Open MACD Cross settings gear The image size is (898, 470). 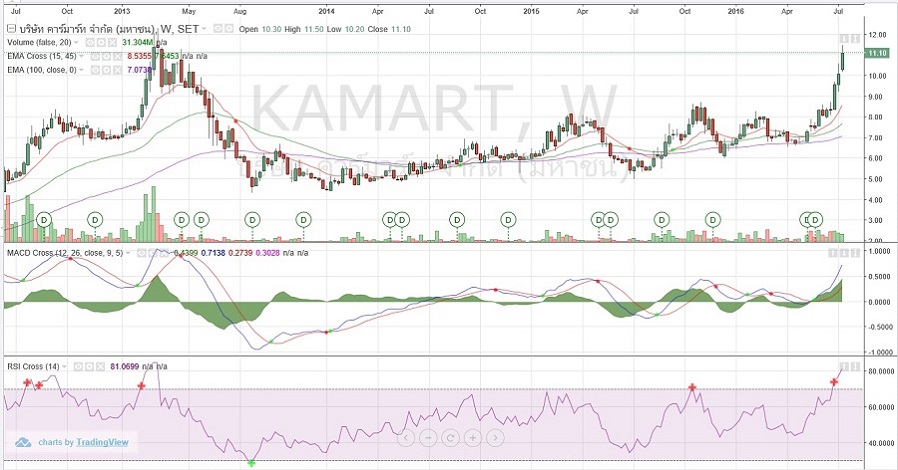(x=151, y=252)
